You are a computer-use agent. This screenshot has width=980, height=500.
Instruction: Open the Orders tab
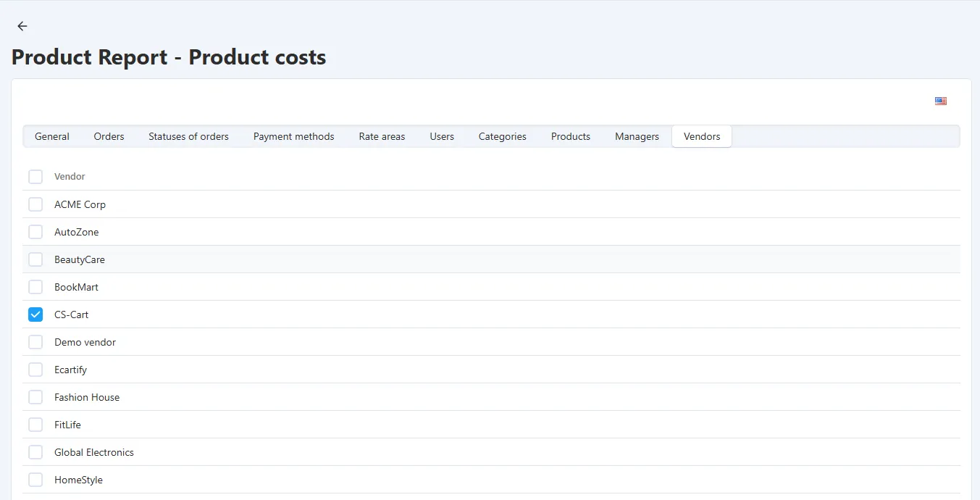[109, 136]
